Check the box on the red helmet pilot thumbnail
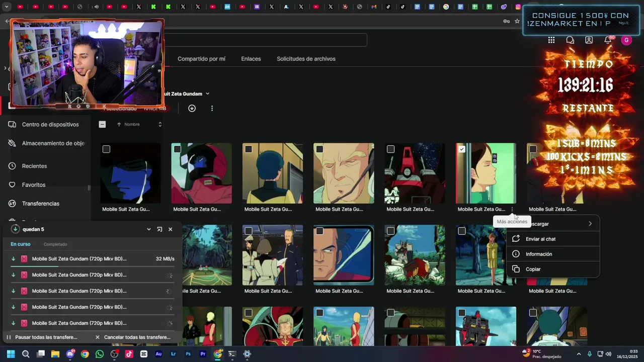This screenshot has height=362, width=644. pyautogui.click(x=177, y=149)
